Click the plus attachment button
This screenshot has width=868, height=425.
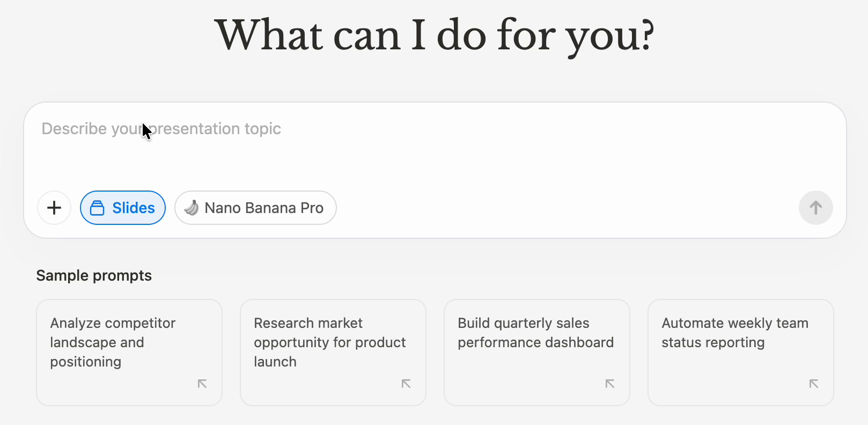54,208
